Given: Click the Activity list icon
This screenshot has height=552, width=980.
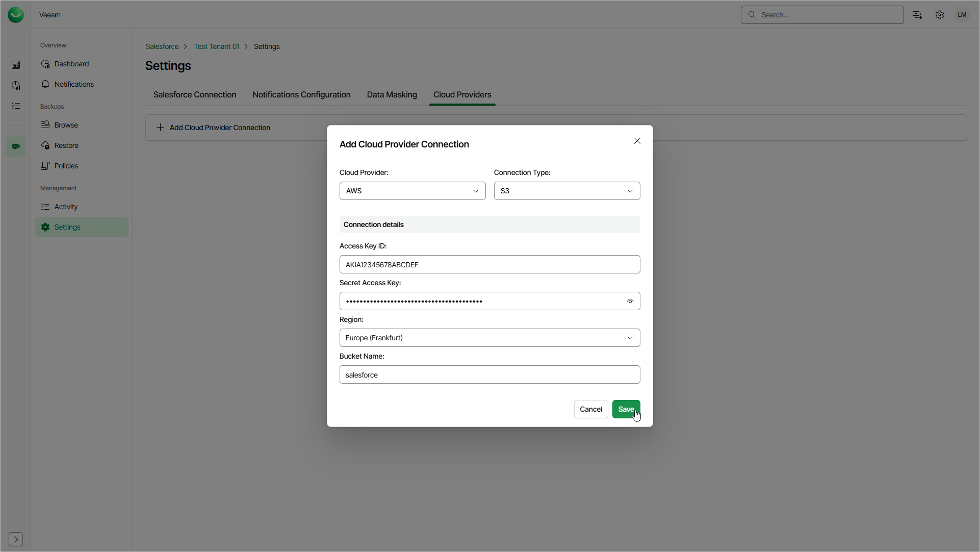Looking at the screenshot, I should coord(45,207).
